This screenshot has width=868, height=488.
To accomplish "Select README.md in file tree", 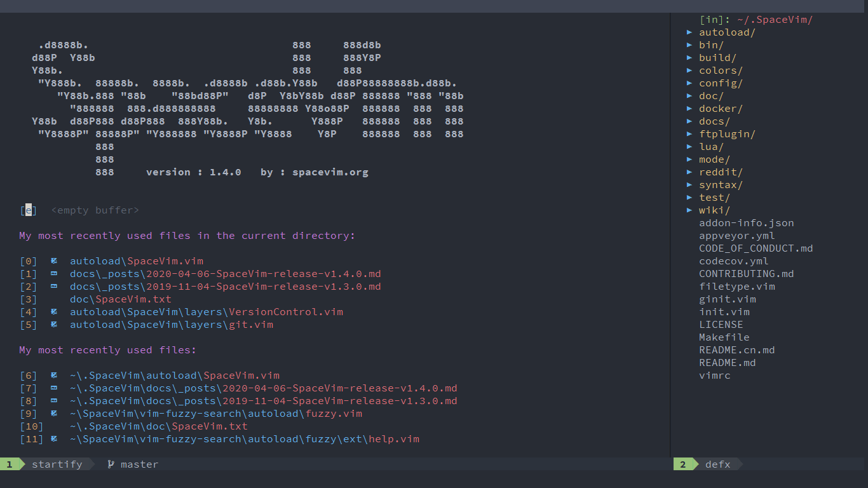I will click(727, 362).
